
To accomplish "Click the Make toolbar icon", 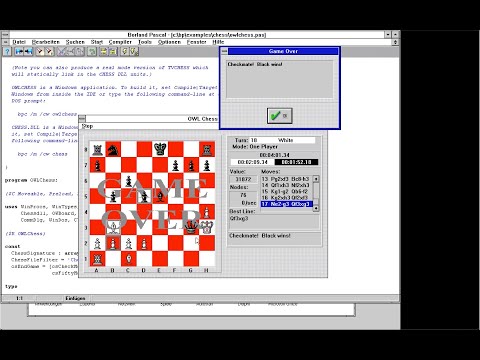I will [113, 51].
